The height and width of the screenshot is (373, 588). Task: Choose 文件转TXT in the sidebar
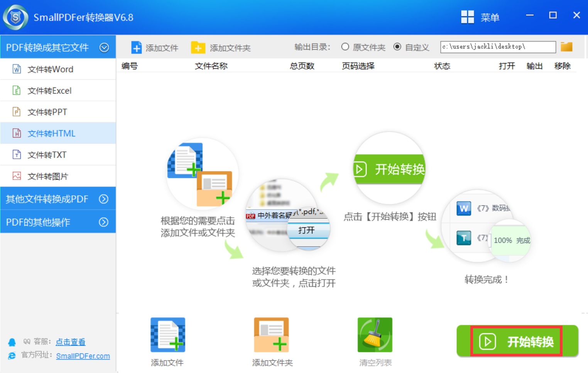pos(58,155)
